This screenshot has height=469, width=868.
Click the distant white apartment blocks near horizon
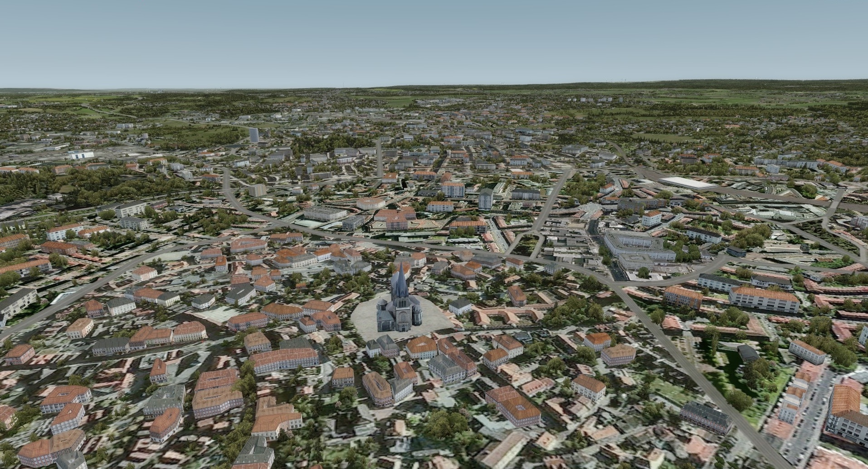tap(594, 99)
